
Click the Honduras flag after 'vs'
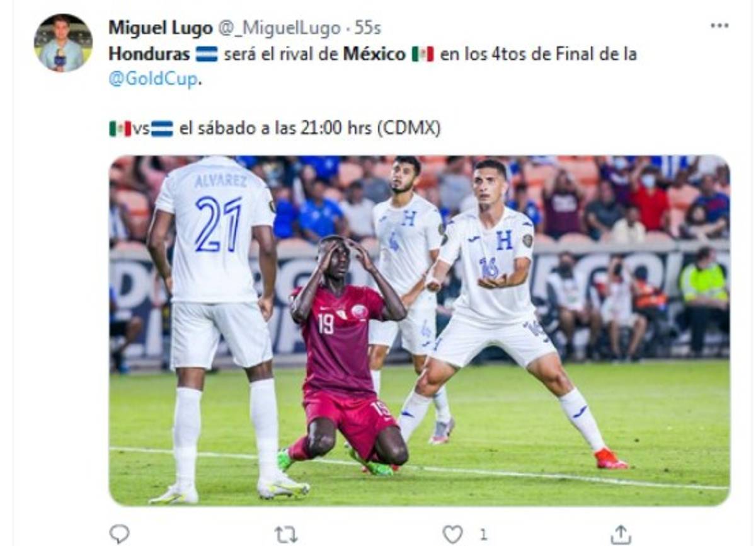click(x=162, y=129)
